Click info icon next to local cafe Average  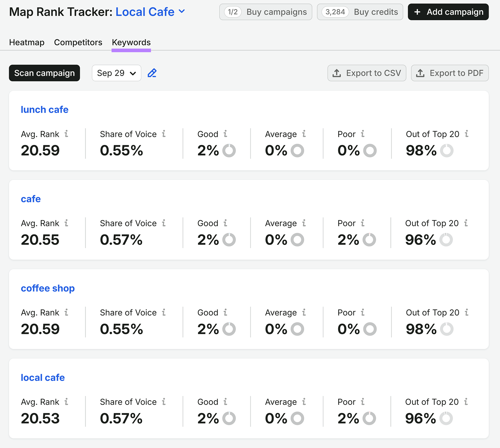[304, 401]
